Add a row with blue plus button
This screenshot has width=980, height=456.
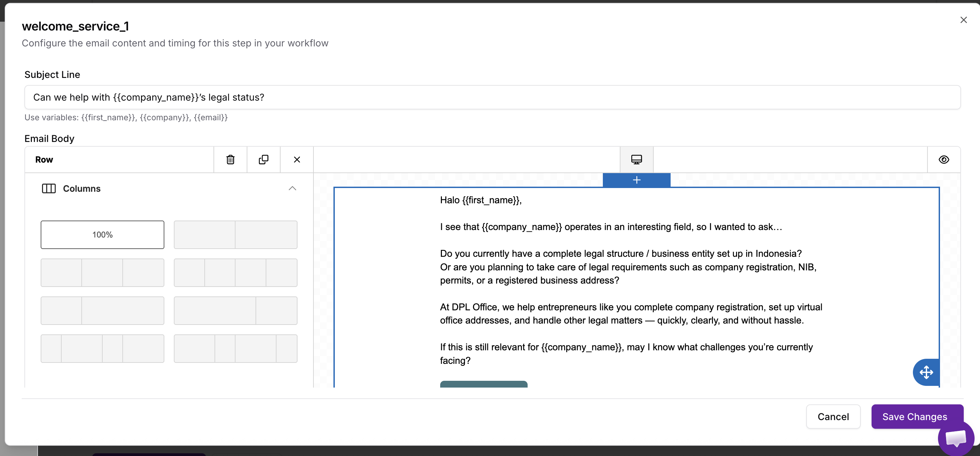point(636,180)
